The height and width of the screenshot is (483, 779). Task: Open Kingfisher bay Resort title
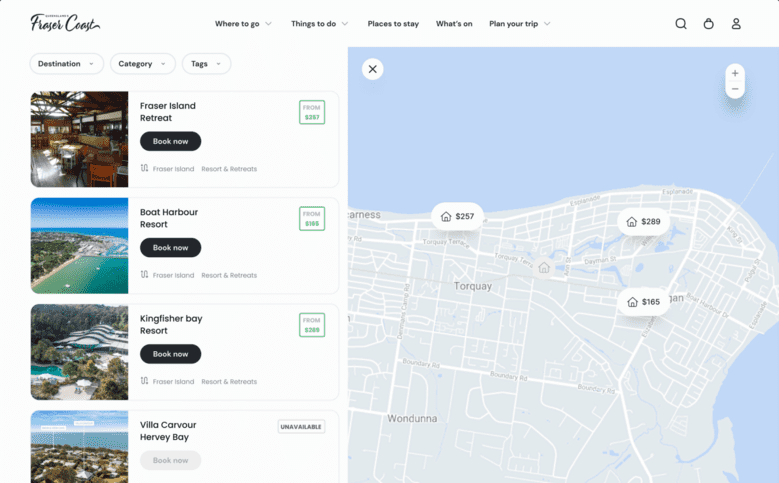[x=171, y=324]
